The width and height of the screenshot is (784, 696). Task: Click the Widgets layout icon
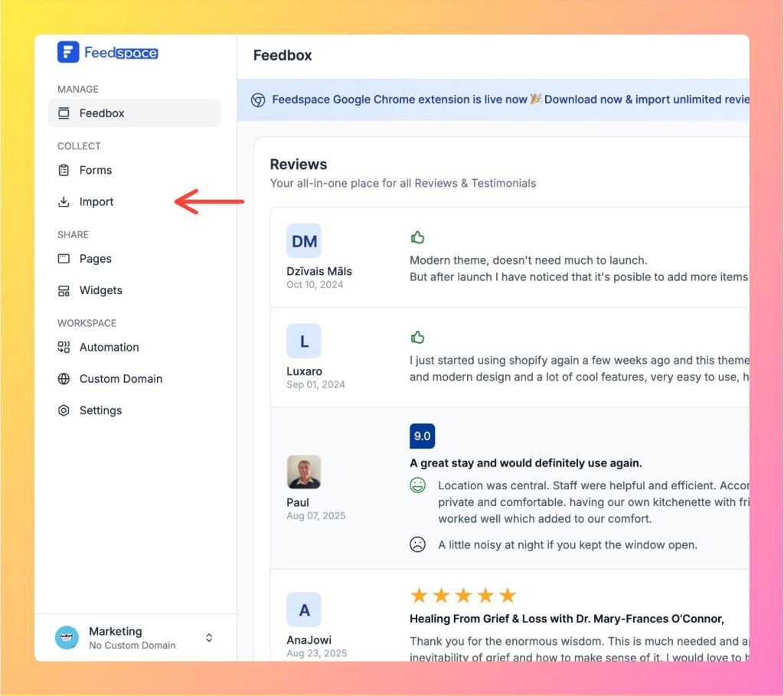(64, 291)
